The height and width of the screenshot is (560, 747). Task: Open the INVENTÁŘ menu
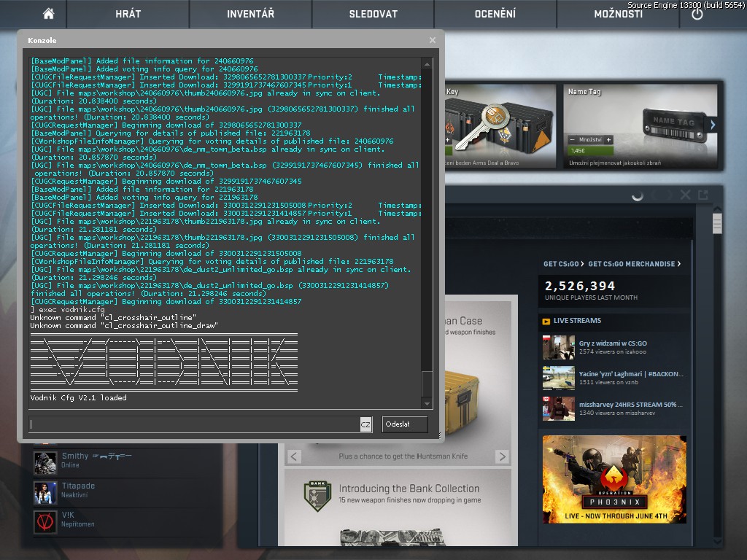pyautogui.click(x=251, y=14)
